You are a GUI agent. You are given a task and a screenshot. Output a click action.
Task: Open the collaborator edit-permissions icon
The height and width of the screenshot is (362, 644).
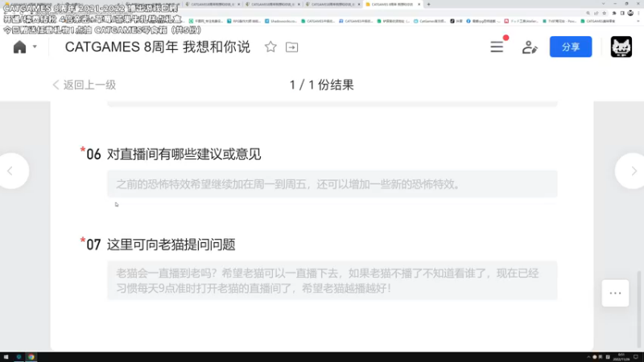point(530,47)
